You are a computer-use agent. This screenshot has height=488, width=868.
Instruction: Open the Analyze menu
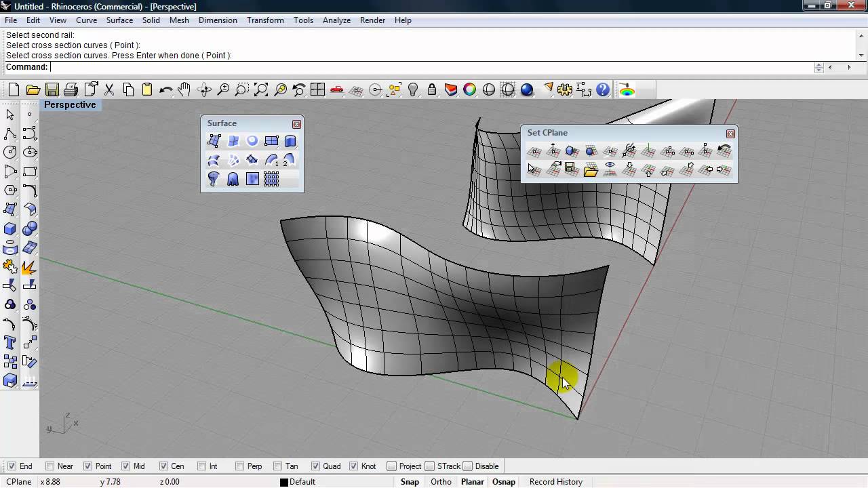[x=336, y=20]
